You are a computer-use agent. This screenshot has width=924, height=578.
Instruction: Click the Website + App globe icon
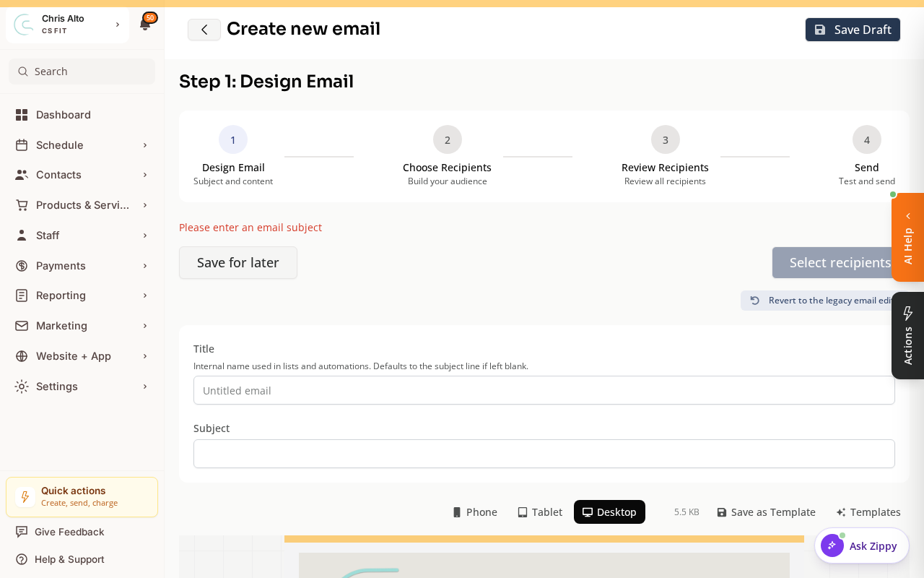[x=22, y=356]
